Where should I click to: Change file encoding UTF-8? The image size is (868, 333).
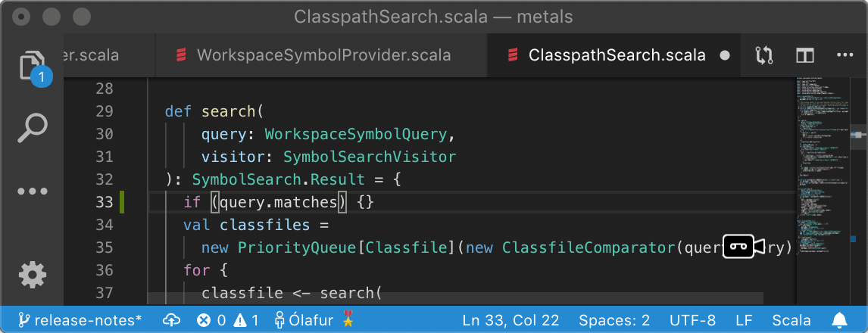pyautogui.click(x=692, y=319)
